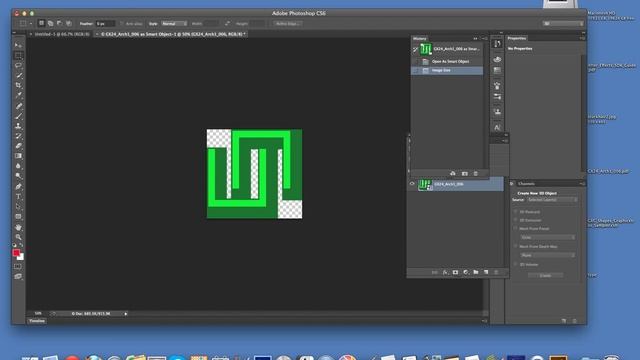This screenshot has height=360, width=640.
Task: Open the Style dropdown set to Normal
Action: (174, 24)
